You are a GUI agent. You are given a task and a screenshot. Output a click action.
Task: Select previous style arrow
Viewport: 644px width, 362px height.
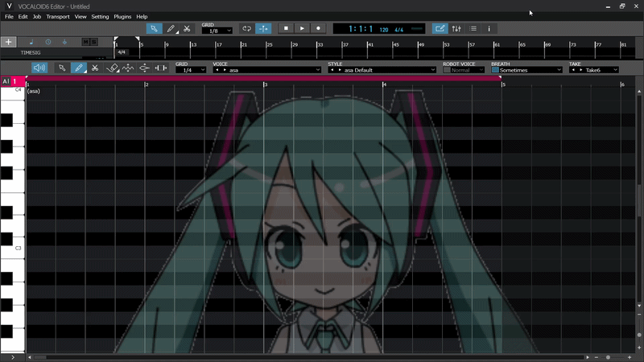332,70
